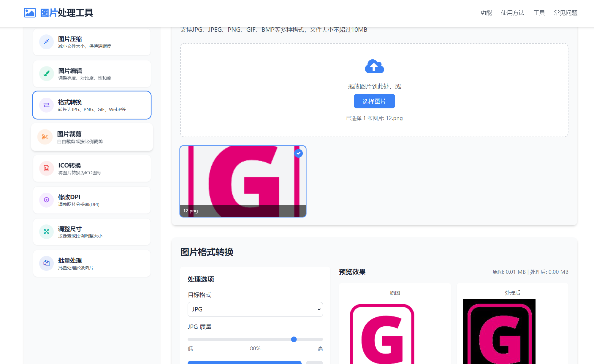Viewport: 594px width, 364px height.
Task: Go to 常见问题 in top navigation
Action: pyautogui.click(x=565, y=13)
